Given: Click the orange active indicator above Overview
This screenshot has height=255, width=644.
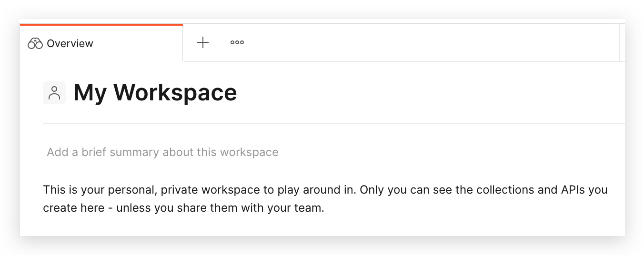Looking at the screenshot, I should click(x=101, y=24).
